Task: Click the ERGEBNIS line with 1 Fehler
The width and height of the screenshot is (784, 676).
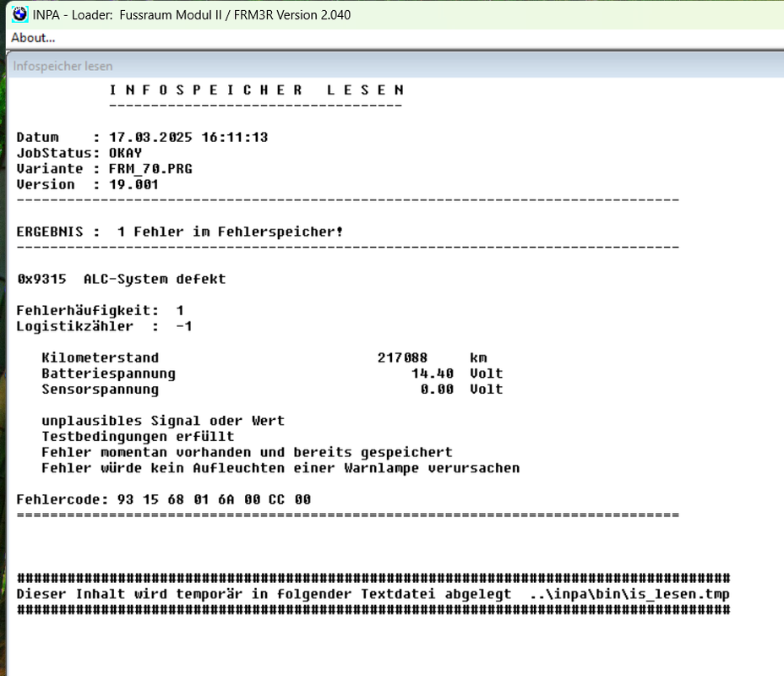Action: [x=180, y=232]
